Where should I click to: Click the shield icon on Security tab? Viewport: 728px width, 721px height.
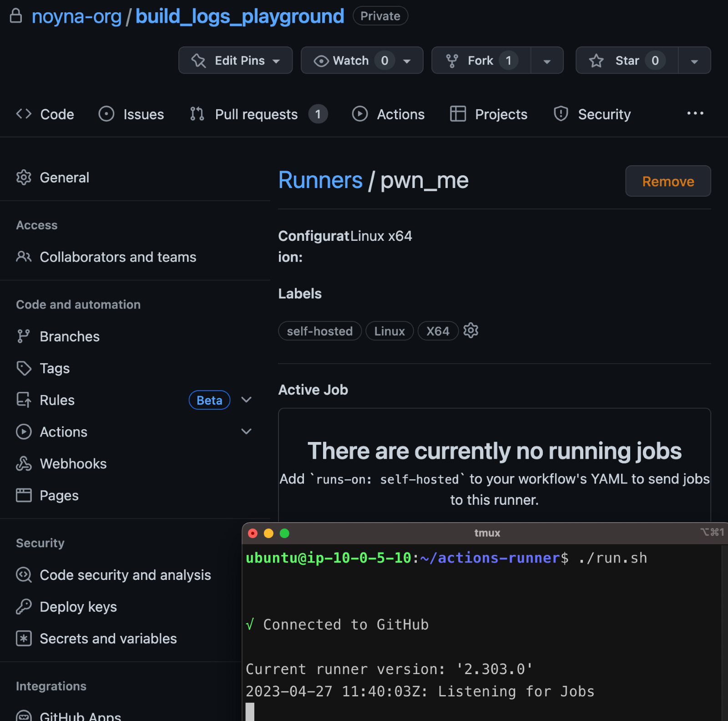tap(561, 113)
